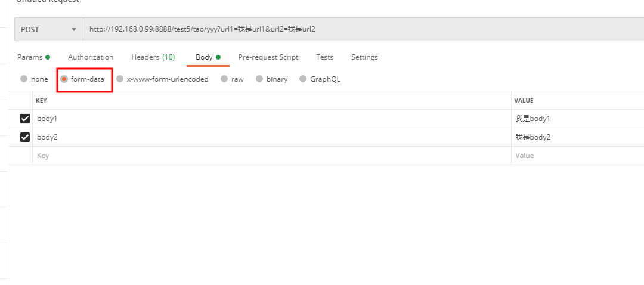Open the Settings tab
The height and width of the screenshot is (285, 644).
(364, 57)
